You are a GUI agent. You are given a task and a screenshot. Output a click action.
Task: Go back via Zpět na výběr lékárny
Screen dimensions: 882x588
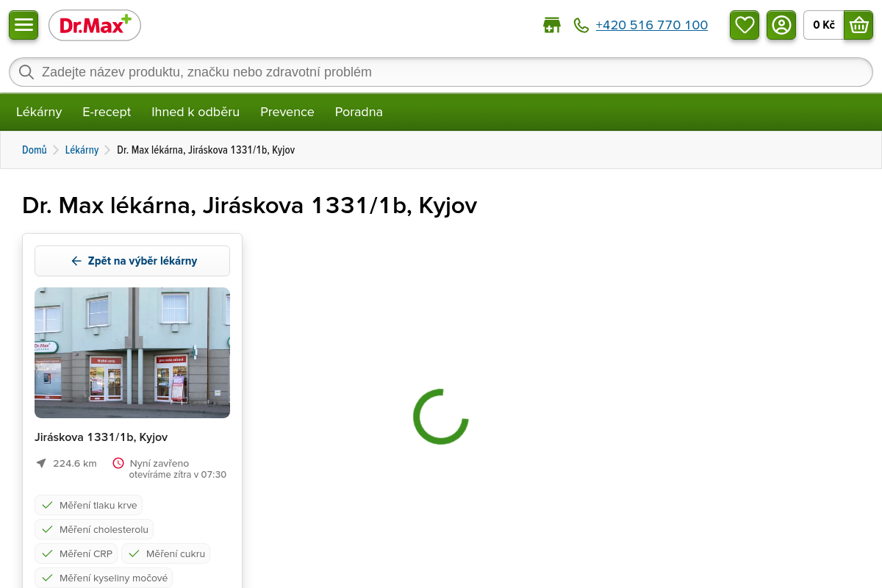coord(132,261)
